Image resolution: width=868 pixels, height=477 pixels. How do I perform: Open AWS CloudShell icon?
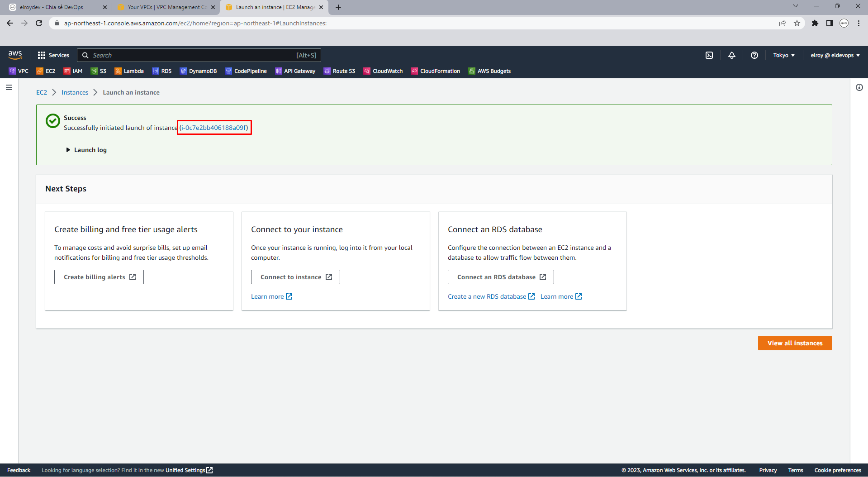click(x=709, y=55)
